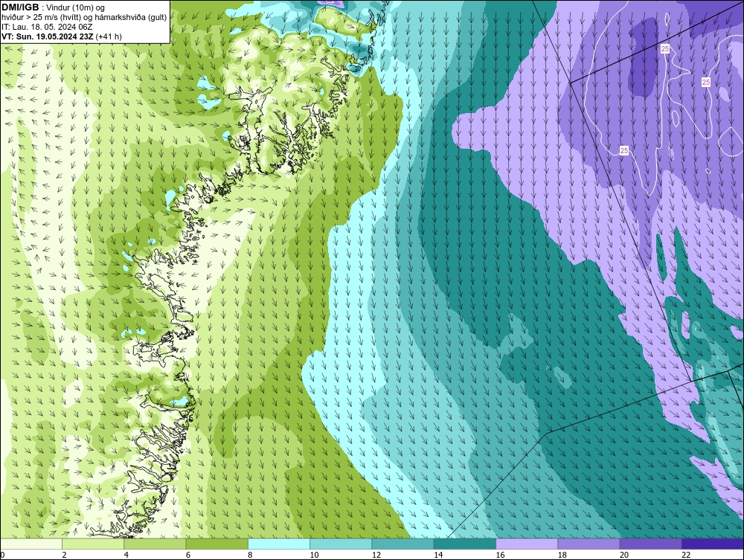Click the '22' label on the color scale
The width and height of the screenshot is (744, 560).
pyautogui.click(x=686, y=555)
